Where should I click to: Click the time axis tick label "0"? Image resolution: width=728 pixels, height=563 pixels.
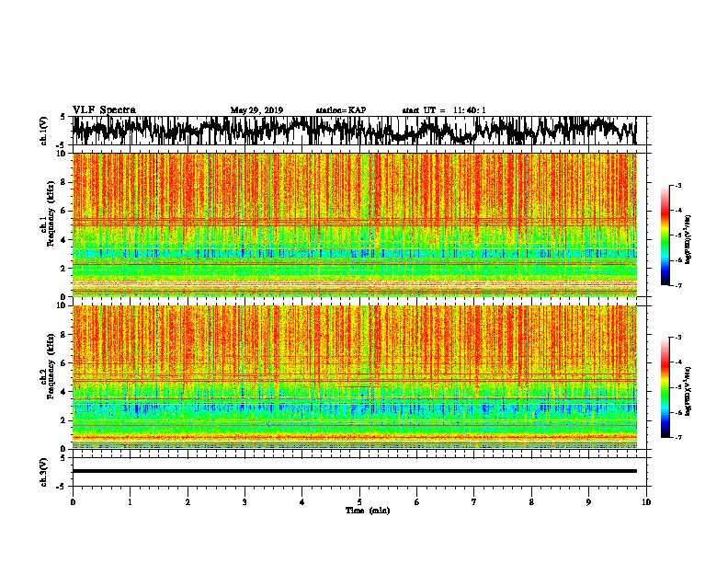[x=73, y=502]
